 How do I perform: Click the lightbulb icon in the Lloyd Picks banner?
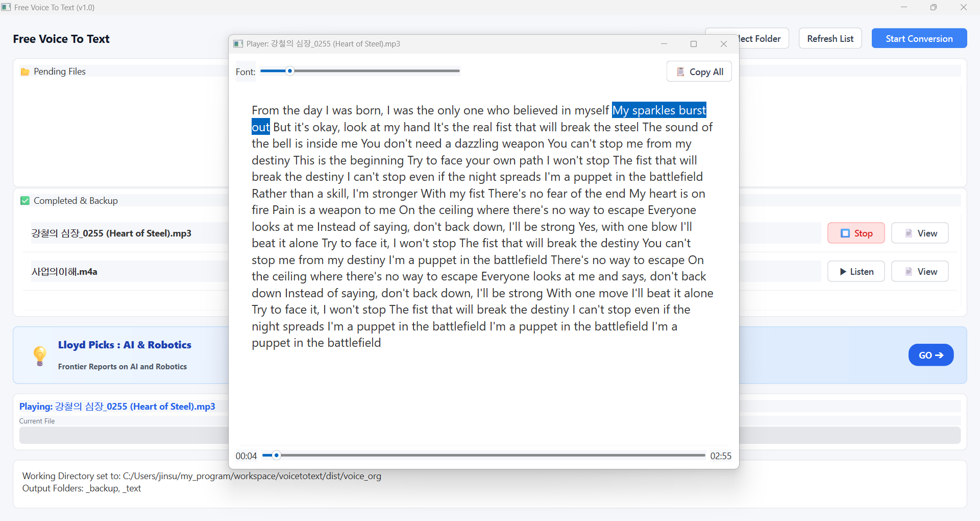tap(40, 355)
